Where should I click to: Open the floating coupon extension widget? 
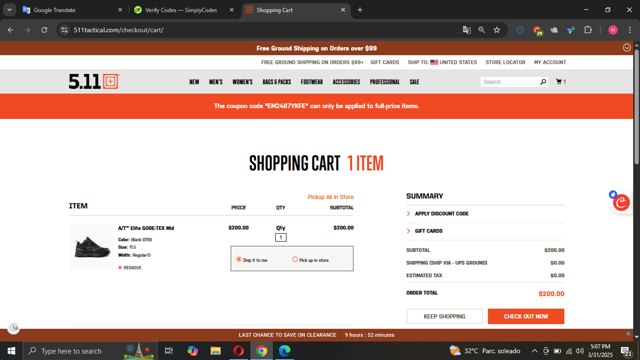(x=621, y=202)
